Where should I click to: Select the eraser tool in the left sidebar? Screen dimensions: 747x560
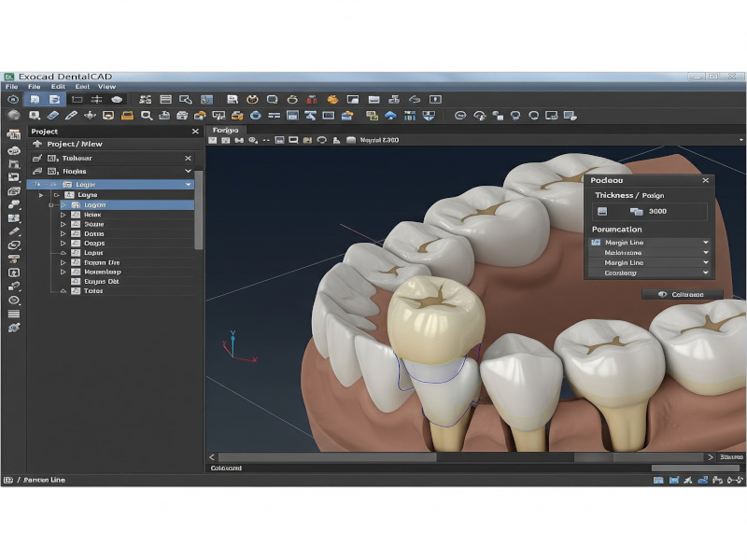[x=11, y=230]
